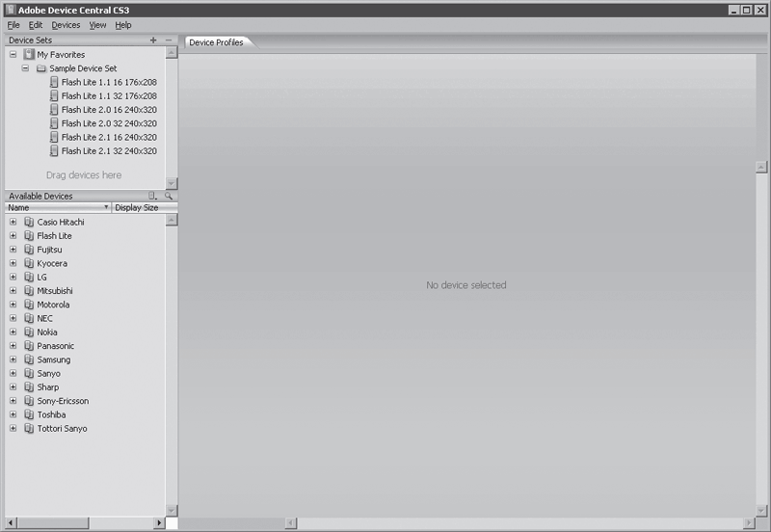Select the Toshiba text label

click(x=52, y=415)
